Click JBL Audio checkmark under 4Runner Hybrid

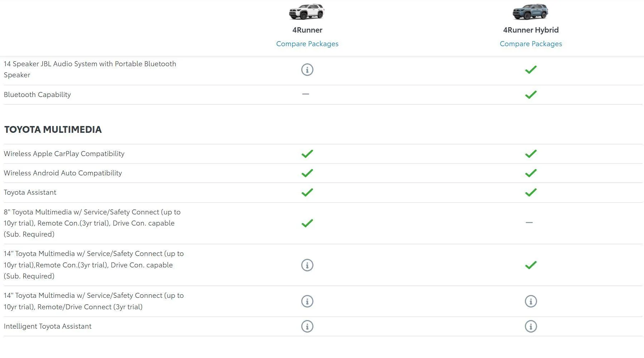coord(531,69)
